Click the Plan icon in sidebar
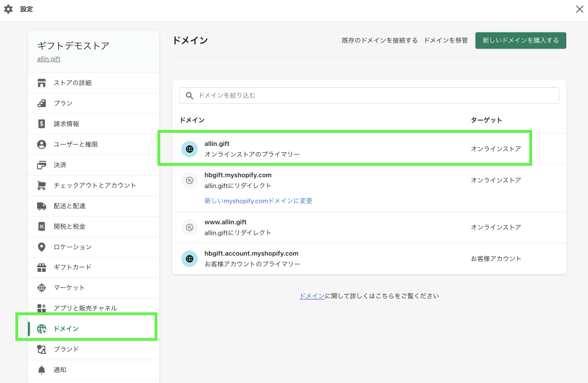This screenshot has height=383, width=588. point(42,103)
